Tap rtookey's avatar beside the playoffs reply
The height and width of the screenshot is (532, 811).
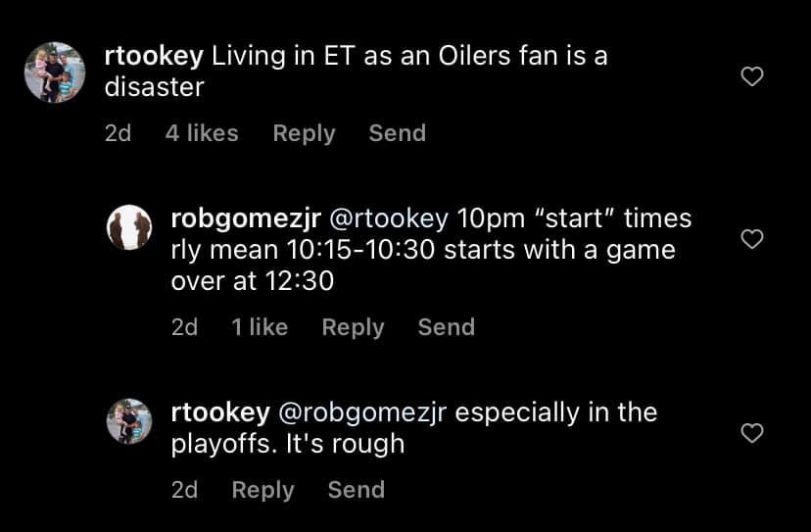129,422
